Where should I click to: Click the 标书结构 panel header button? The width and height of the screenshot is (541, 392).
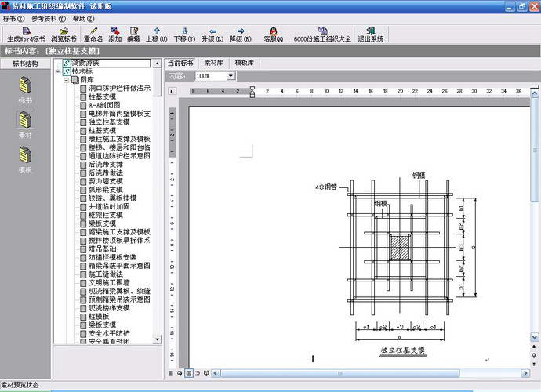(x=25, y=64)
